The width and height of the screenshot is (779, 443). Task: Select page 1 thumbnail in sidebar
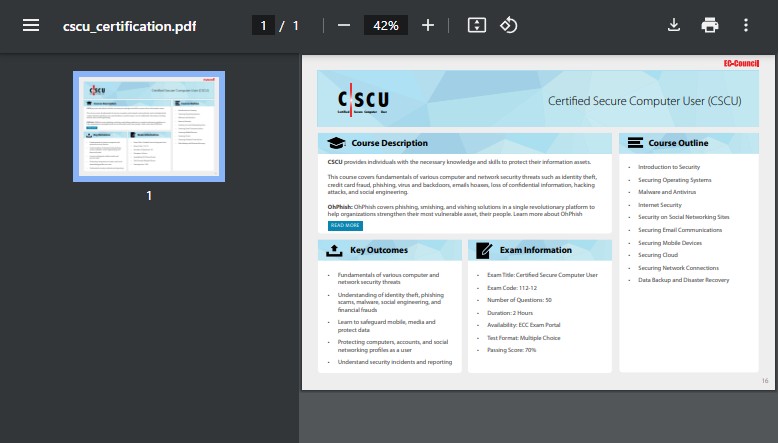pyautogui.click(x=149, y=127)
